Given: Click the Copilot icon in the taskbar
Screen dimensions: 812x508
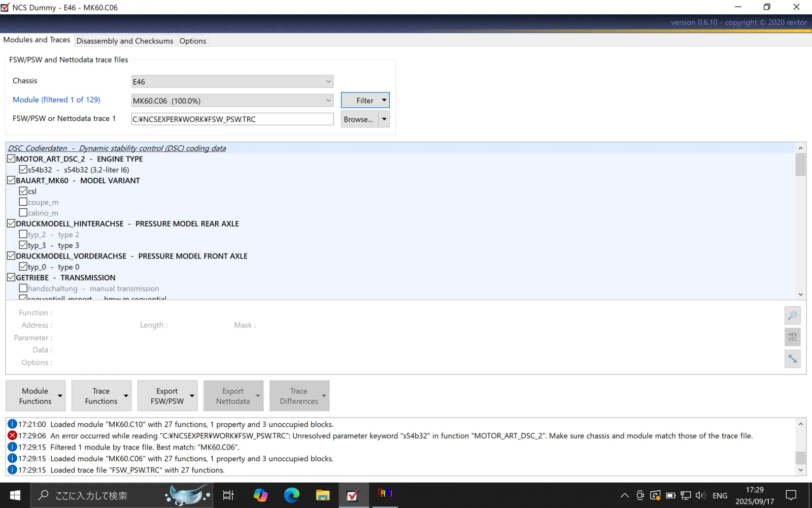Looking at the screenshot, I should click(x=261, y=495).
